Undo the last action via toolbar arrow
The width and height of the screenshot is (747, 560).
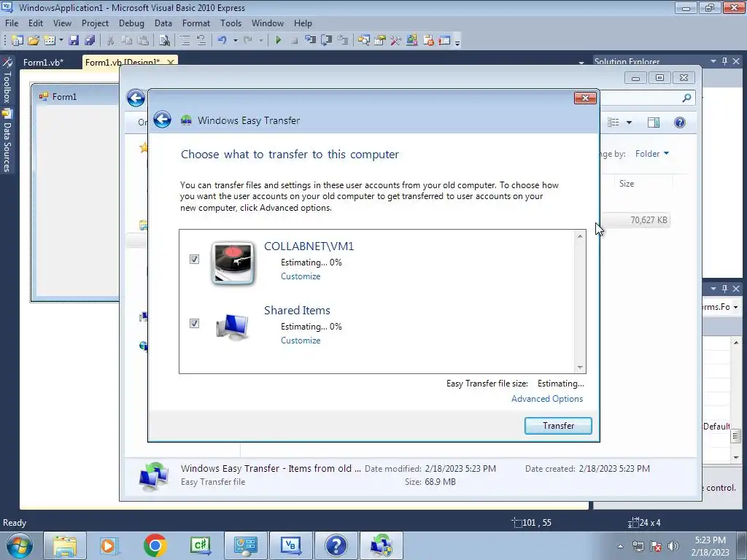(x=222, y=41)
